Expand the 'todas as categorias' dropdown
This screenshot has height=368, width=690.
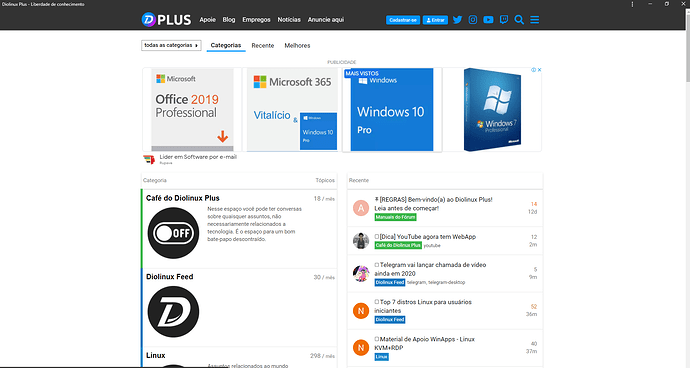(x=171, y=45)
